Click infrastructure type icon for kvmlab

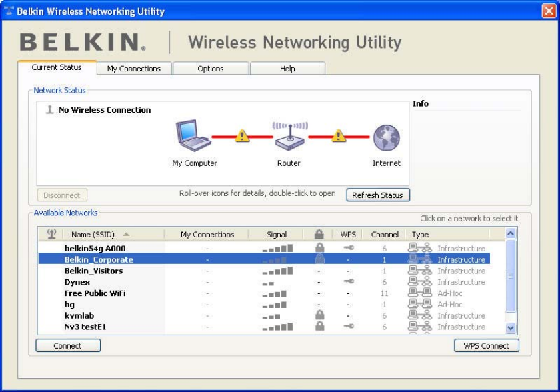[x=420, y=315]
